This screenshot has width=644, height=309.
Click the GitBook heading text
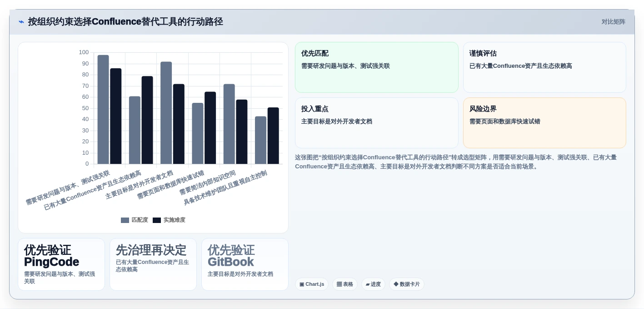(231, 262)
